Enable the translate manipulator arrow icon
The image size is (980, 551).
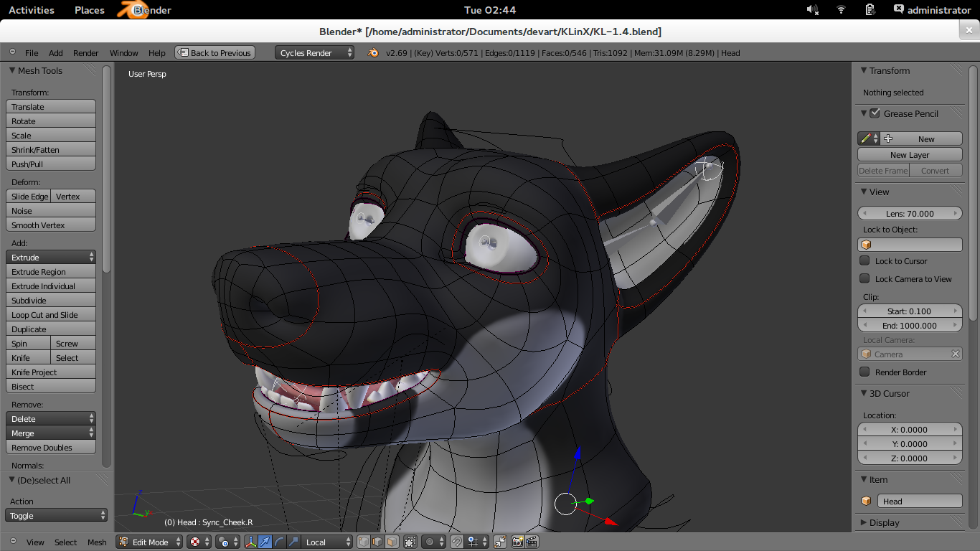tap(265, 542)
